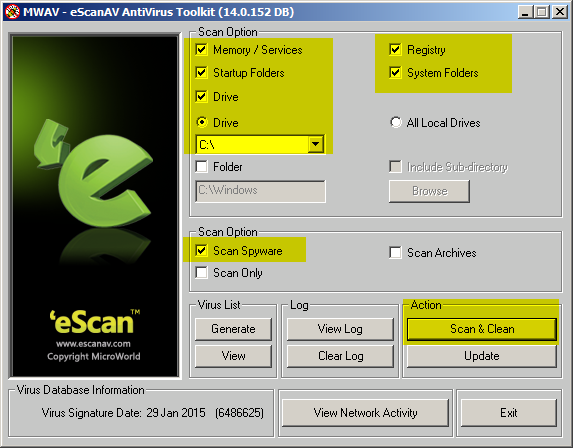Image resolution: width=573 pixels, height=448 pixels.
Task: Open the C:\ drive dropdown arrow
Action: tap(315, 144)
